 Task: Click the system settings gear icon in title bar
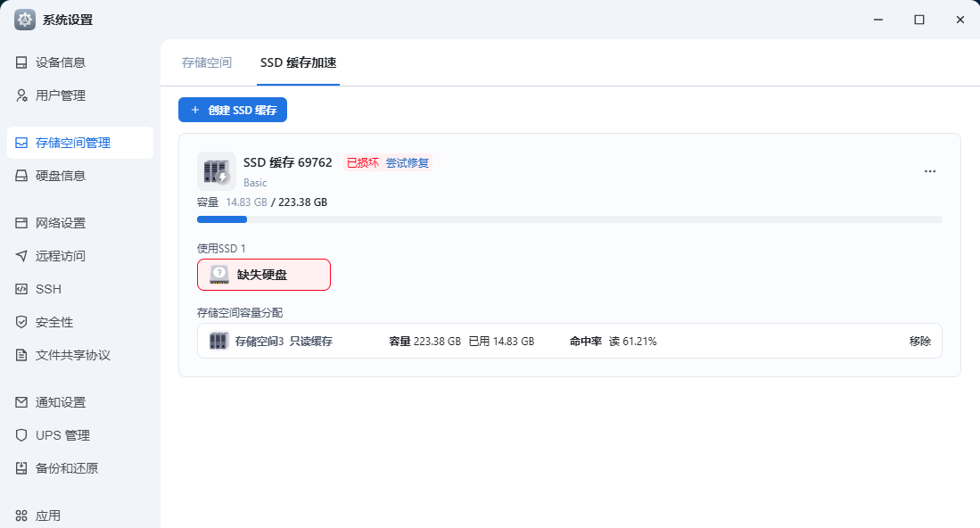click(25, 20)
